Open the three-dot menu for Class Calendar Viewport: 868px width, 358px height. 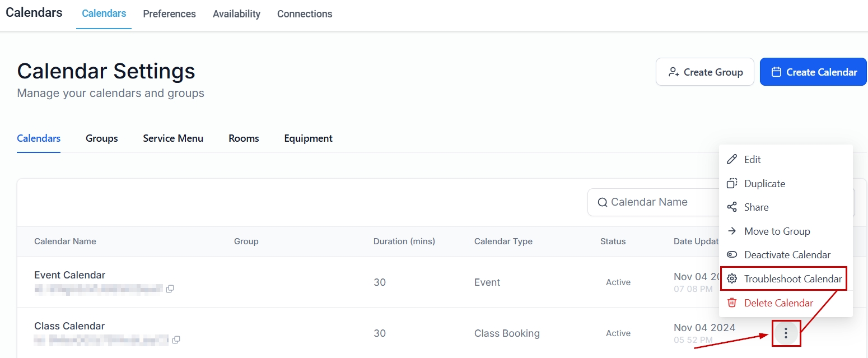tap(786, 333)
